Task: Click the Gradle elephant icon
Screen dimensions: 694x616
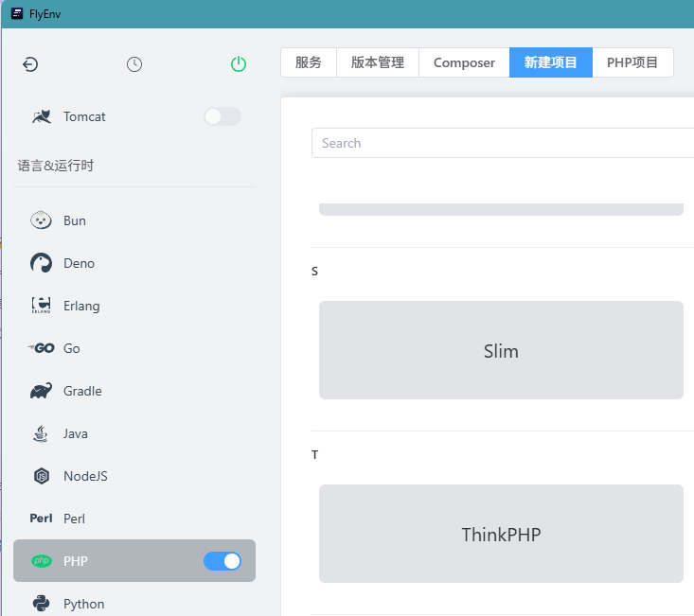Action: pos(41,391)
